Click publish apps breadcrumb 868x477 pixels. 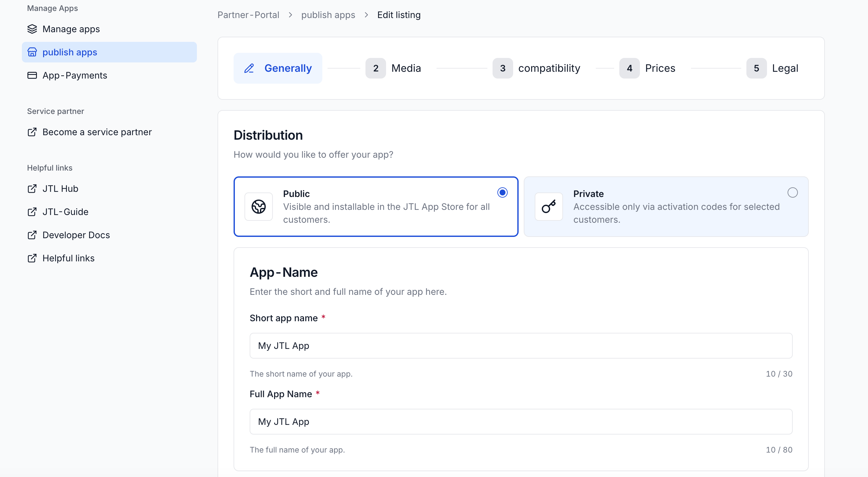click(328, 15)
